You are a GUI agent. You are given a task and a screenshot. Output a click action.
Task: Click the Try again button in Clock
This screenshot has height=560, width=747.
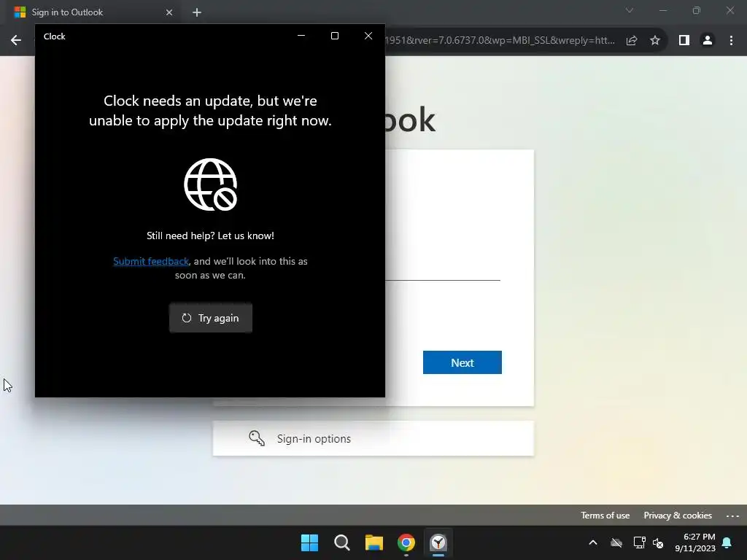tap(211, 318)
